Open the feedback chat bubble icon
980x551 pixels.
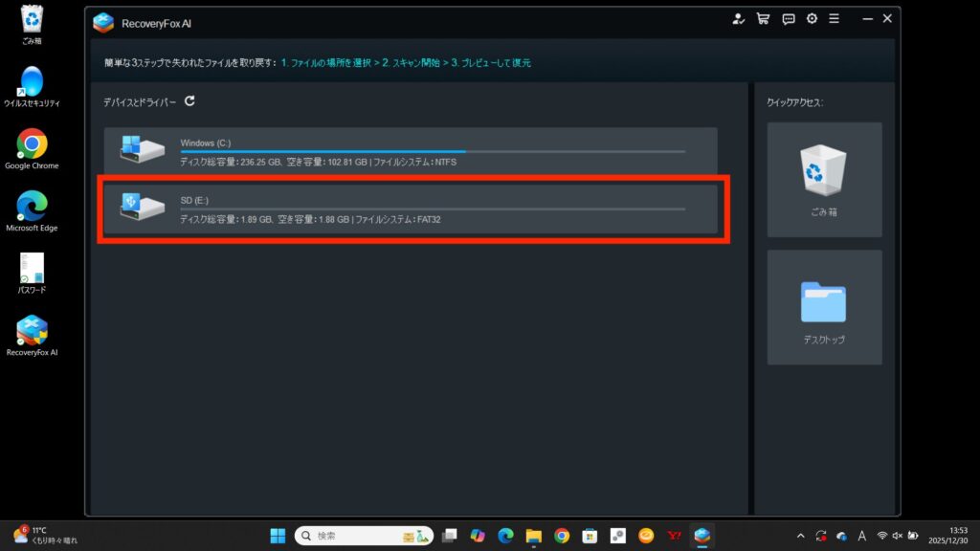(x=788, y=18)
